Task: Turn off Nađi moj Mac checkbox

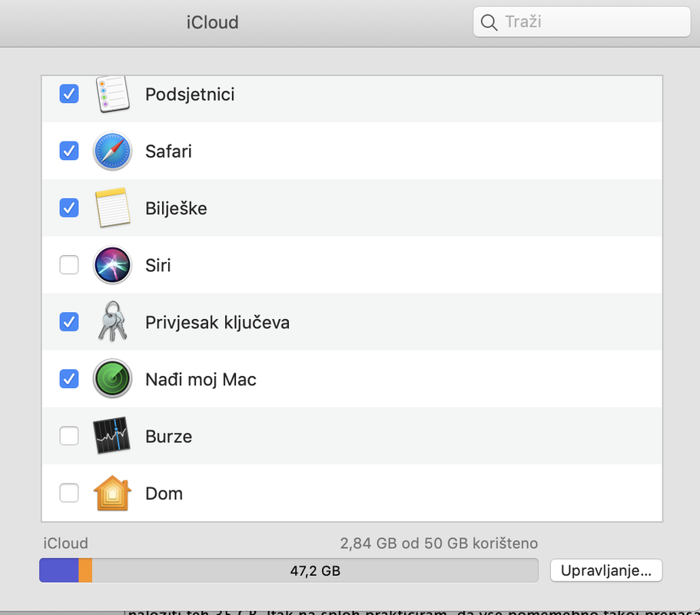Action: pos(69,379)
